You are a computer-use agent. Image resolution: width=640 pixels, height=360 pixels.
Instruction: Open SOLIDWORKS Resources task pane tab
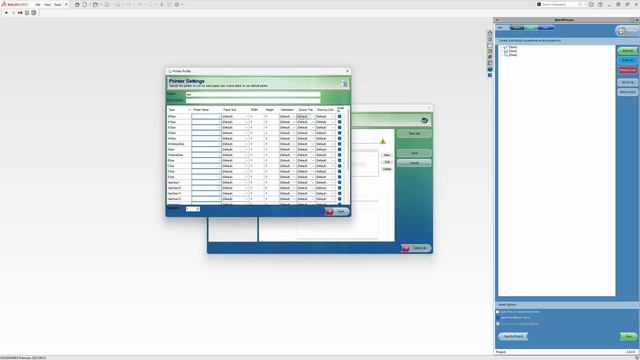[490, 33]
